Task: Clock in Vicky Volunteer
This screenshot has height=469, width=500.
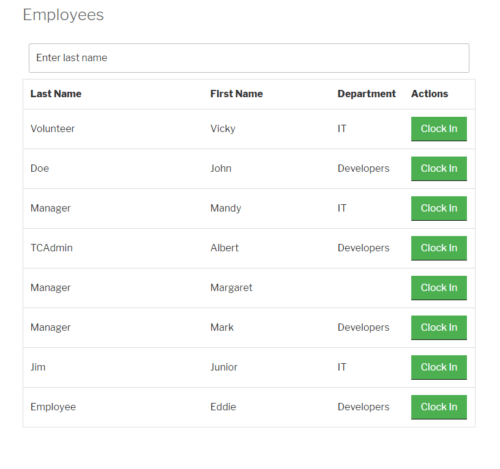Action: click(x=439, y=129)
